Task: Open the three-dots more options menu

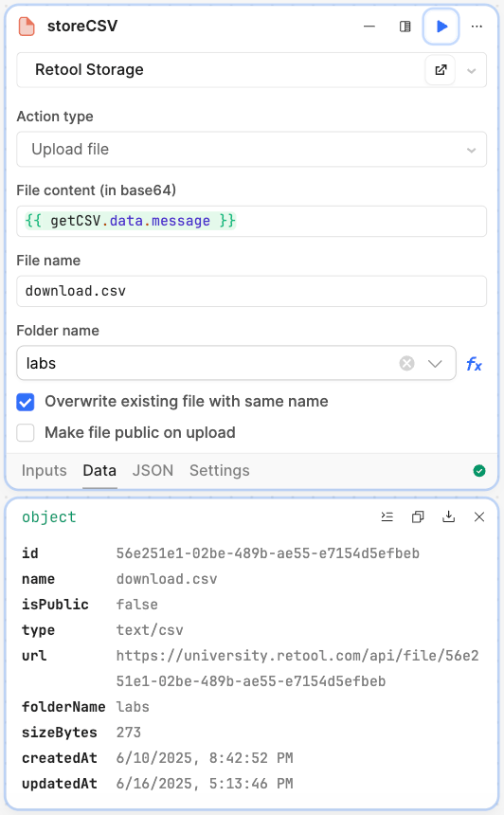Action: pyautogui.click(x=477, y=26)
